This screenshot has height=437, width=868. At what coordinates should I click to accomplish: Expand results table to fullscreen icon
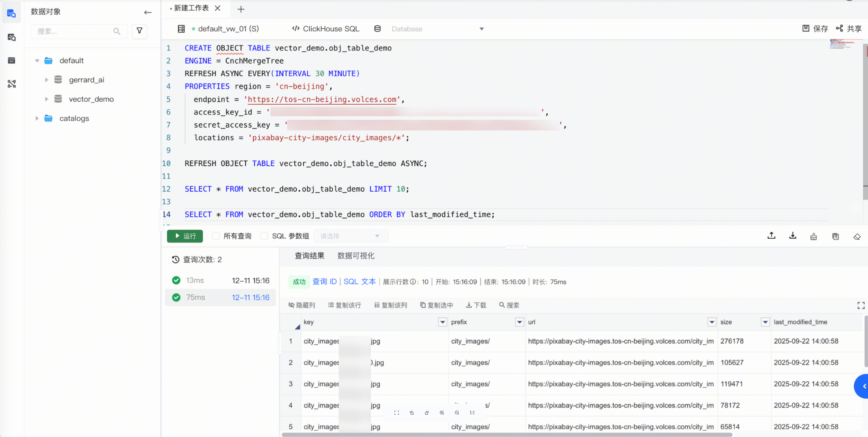tap(861, 305)
